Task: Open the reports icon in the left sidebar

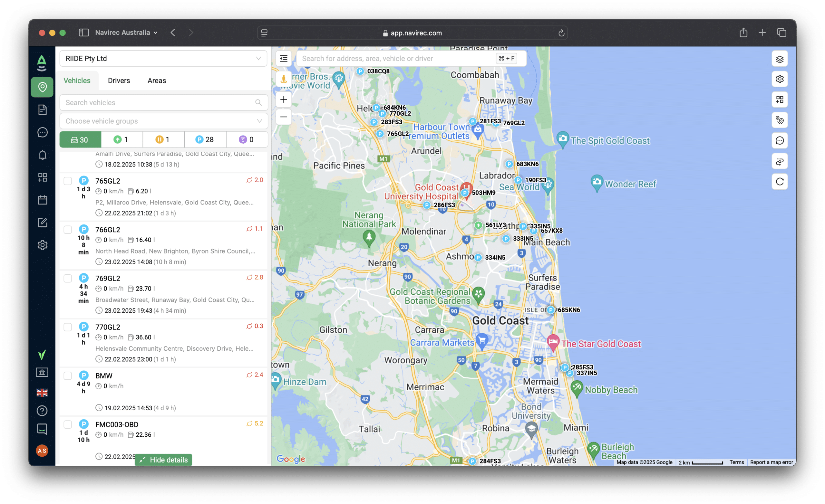Action: 42,110
